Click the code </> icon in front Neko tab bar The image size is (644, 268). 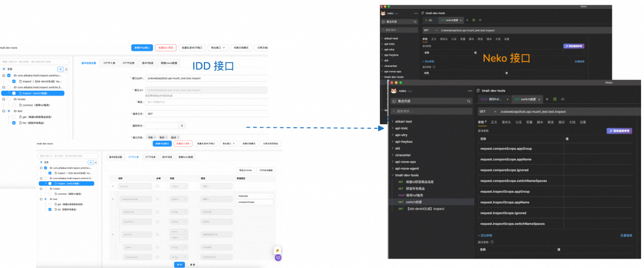tap(563, 100)
